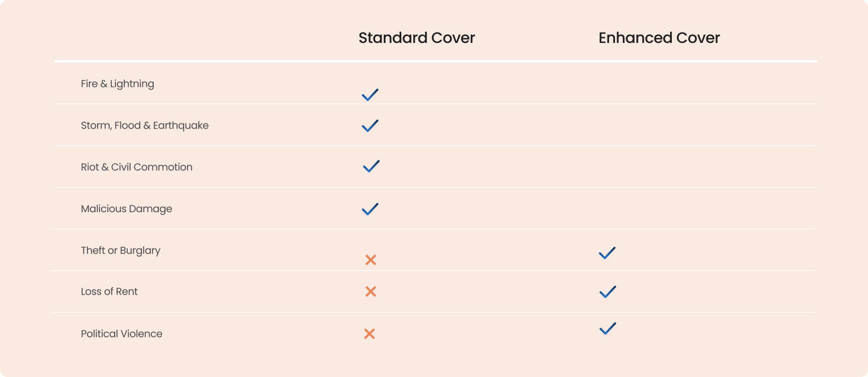Click Riot & Civil Commotion Standard checkmark
The width and height of the screenshot is (868, 377).
tap(371, 166)
